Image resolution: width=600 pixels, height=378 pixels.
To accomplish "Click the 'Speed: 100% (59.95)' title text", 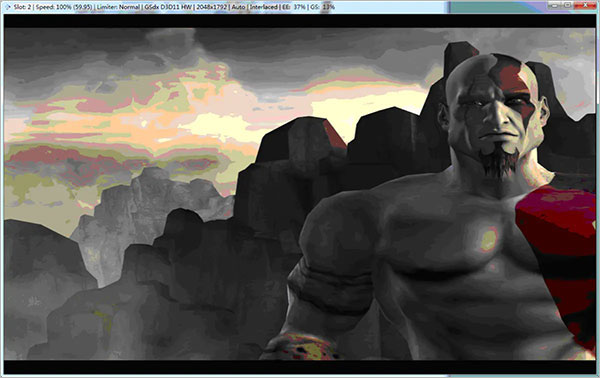I will click(x=64, y=7).
